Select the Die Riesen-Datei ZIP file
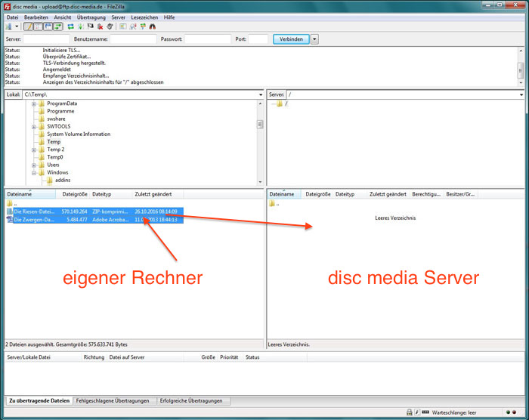 (94, 212)
